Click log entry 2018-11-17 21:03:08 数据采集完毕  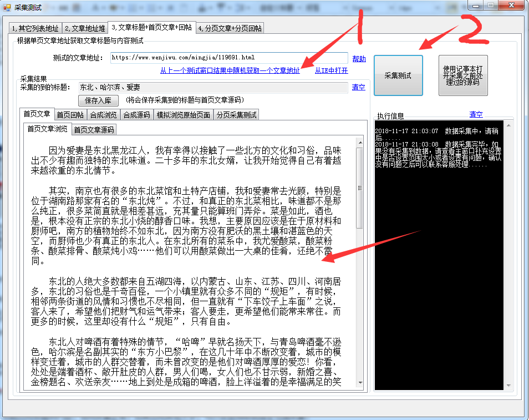[438, 155]
